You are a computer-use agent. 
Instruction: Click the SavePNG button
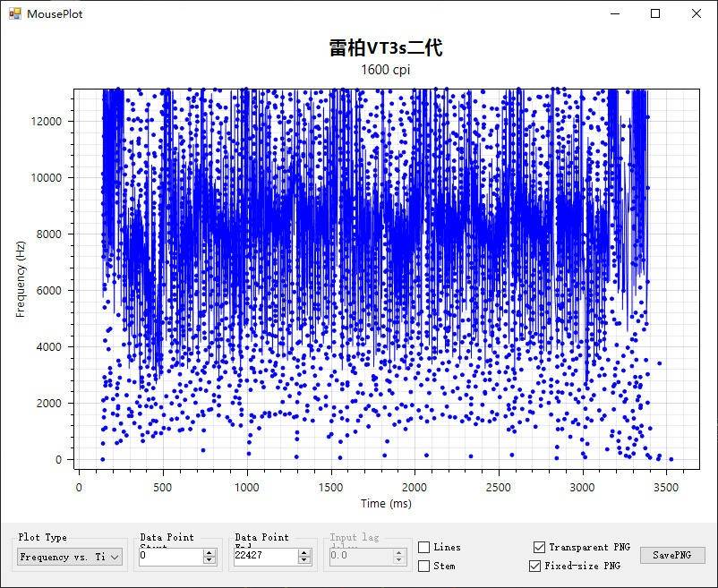point(672,555)
